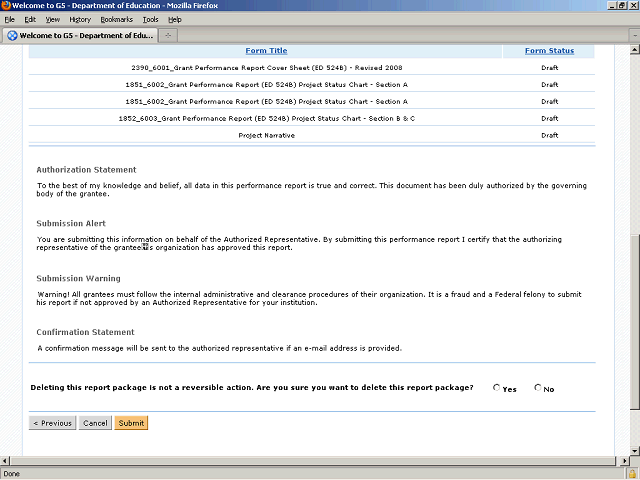Click the vertical scrollbar down arrow
640x480 pixels.
[634, 451]
